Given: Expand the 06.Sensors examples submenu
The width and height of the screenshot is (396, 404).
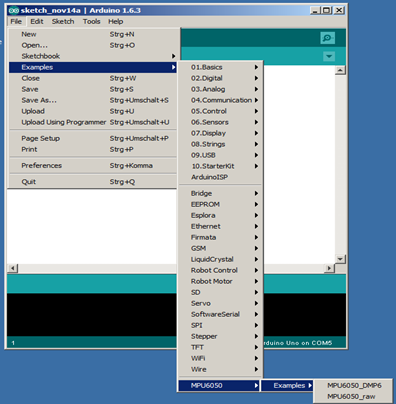Looking at the screenshot, I should pyautogui.click(x=220, y=122).
